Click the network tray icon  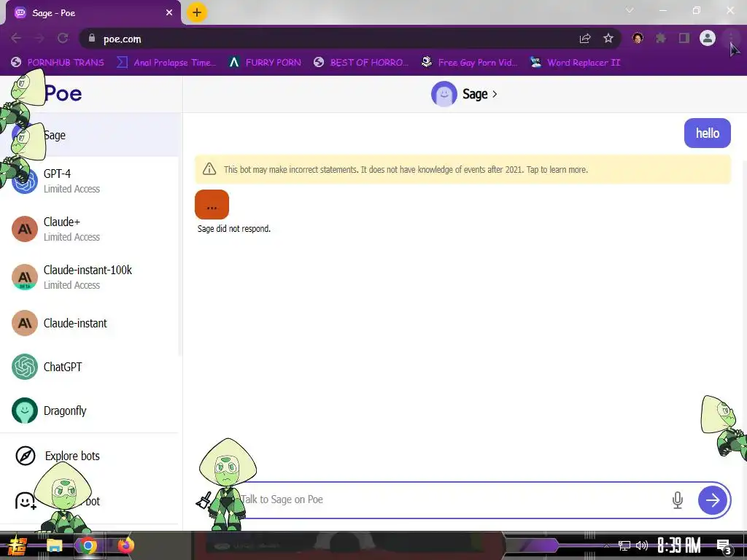624,545
